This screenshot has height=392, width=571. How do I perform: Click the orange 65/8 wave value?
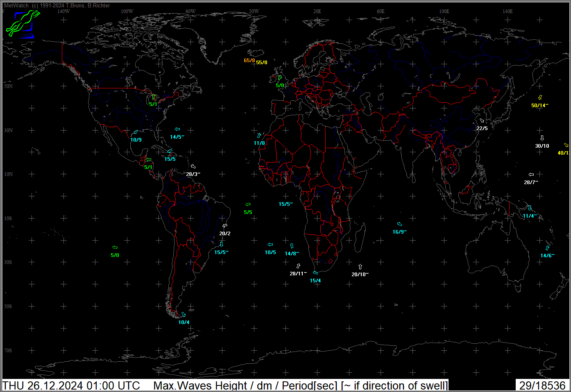tap(249, 61)
